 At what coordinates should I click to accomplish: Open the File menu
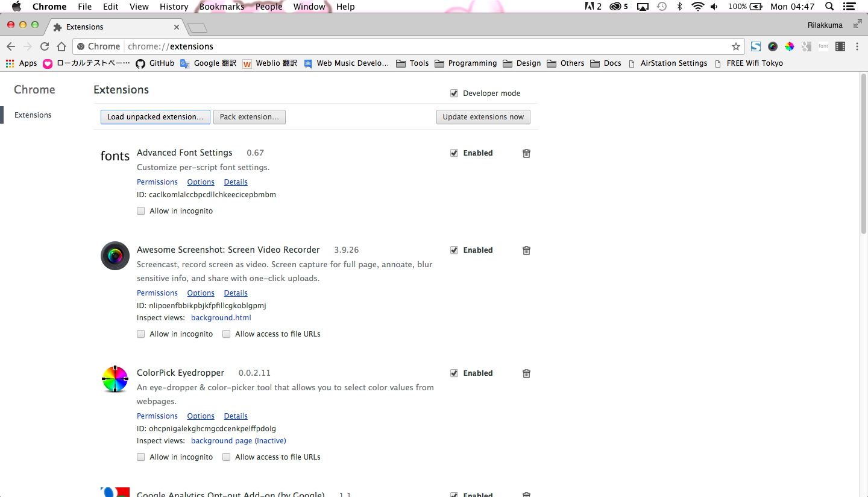[85, 7]
